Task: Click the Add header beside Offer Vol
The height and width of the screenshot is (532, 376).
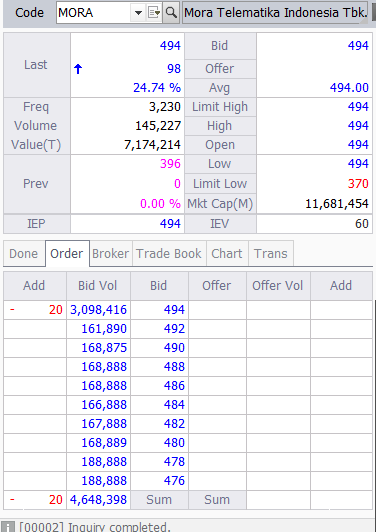Action: [341, 285]
